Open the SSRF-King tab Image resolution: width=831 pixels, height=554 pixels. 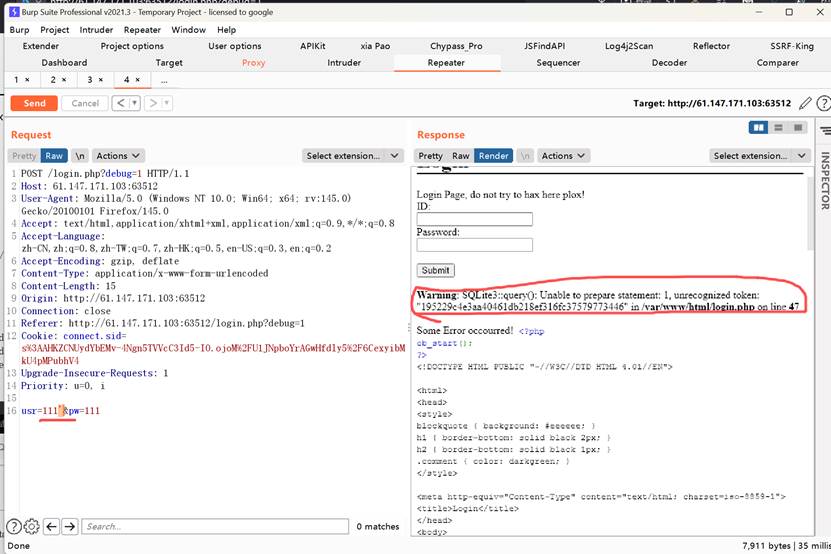point(792,46)
